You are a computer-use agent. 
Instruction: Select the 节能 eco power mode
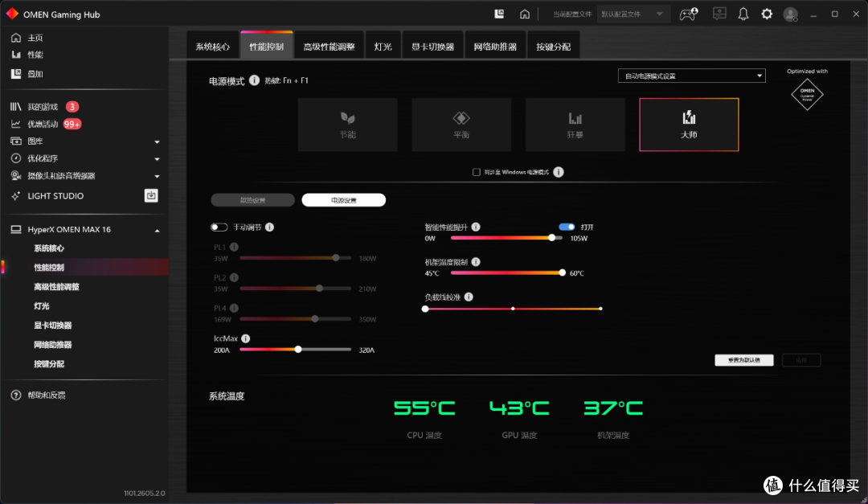click(348, 125)
